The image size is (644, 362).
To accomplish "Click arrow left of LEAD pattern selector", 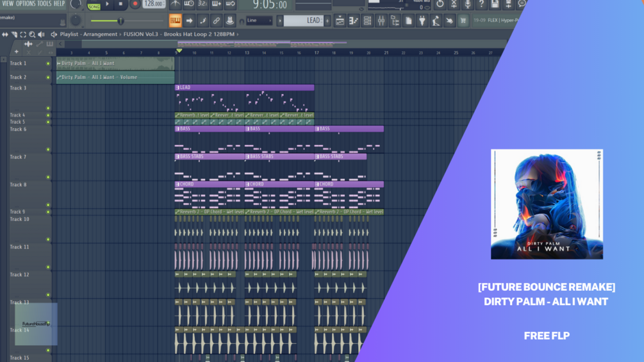I will pos(280,21).
